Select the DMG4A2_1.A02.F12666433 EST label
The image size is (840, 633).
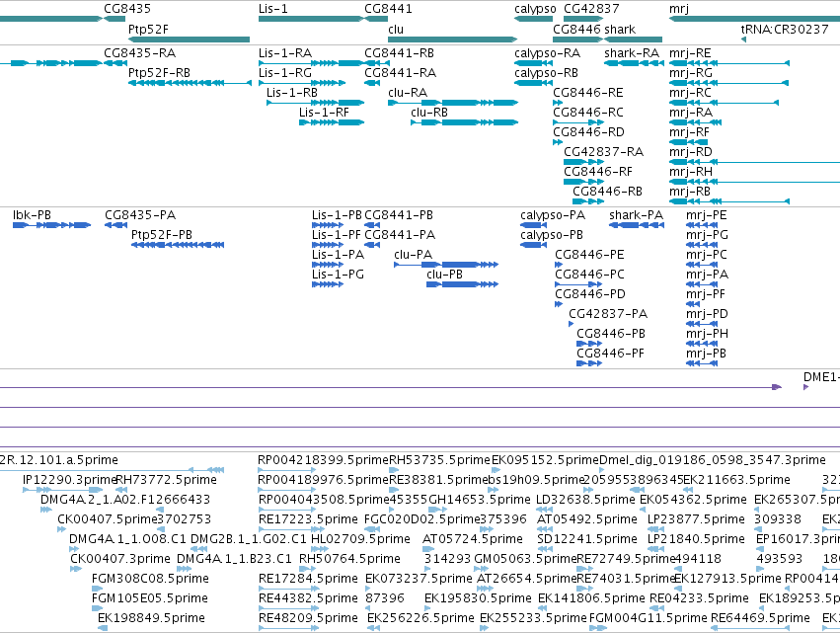pos(125,500)
